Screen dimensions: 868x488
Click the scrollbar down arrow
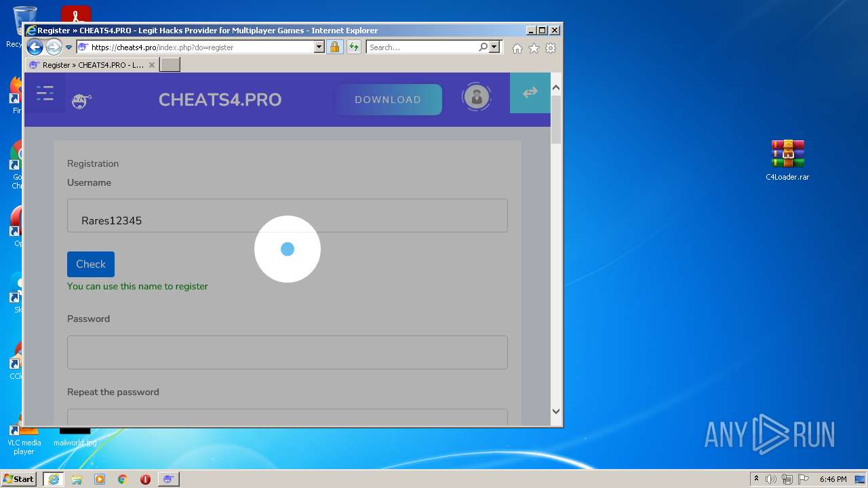[x=556, y=411]
